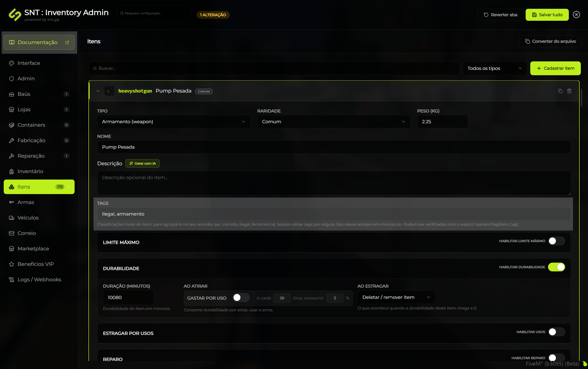Open Ao Estragar dropdown Deletar / remover item
The image size is (588, 369).
[x=396, y=297]
